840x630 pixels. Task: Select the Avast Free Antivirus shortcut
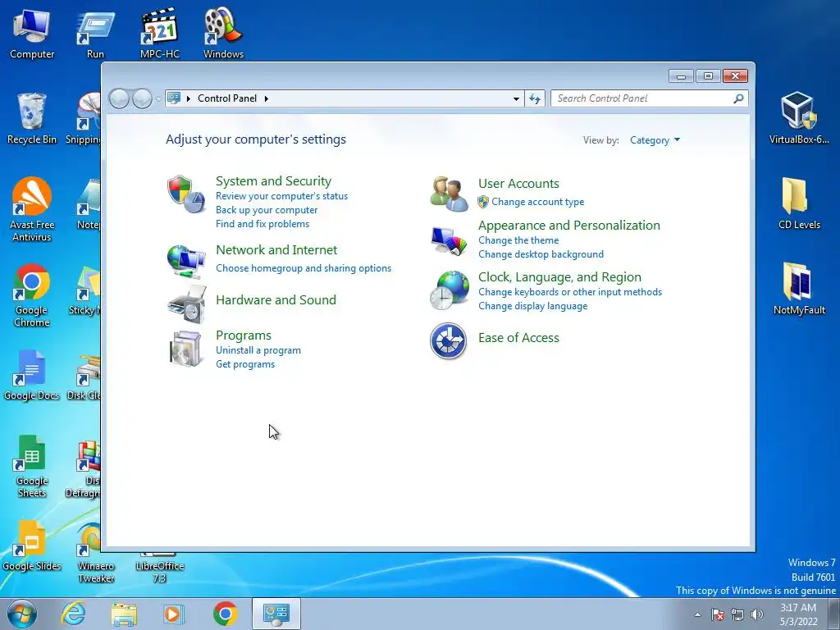[x=32, y=209]
